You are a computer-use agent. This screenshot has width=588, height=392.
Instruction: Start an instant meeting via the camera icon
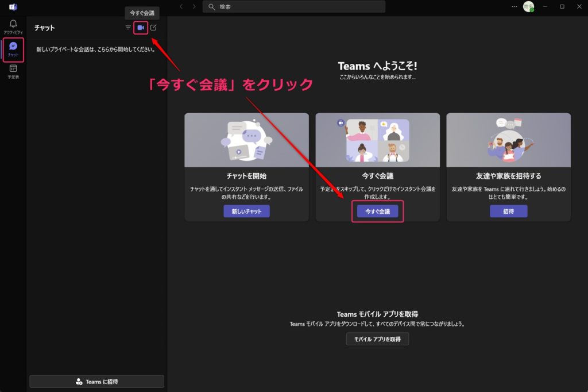pos(140,27)
